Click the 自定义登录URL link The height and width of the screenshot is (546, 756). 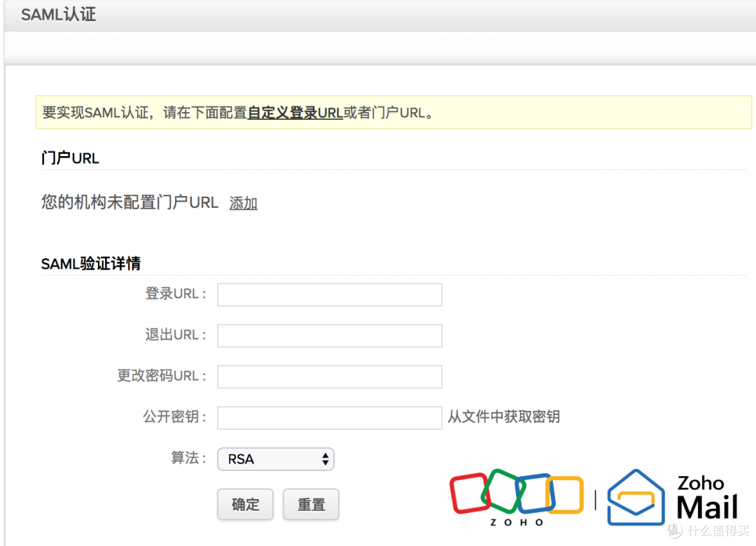(295, 113)
